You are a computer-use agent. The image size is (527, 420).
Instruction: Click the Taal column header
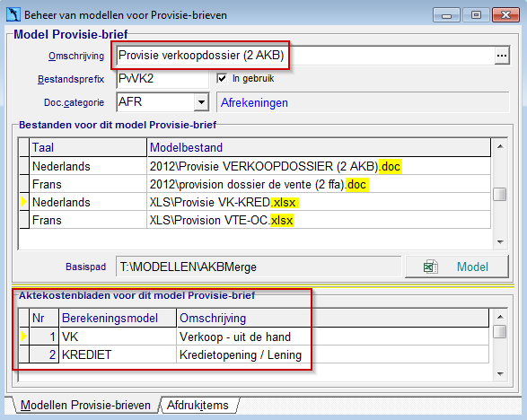[x=88, y=147]
